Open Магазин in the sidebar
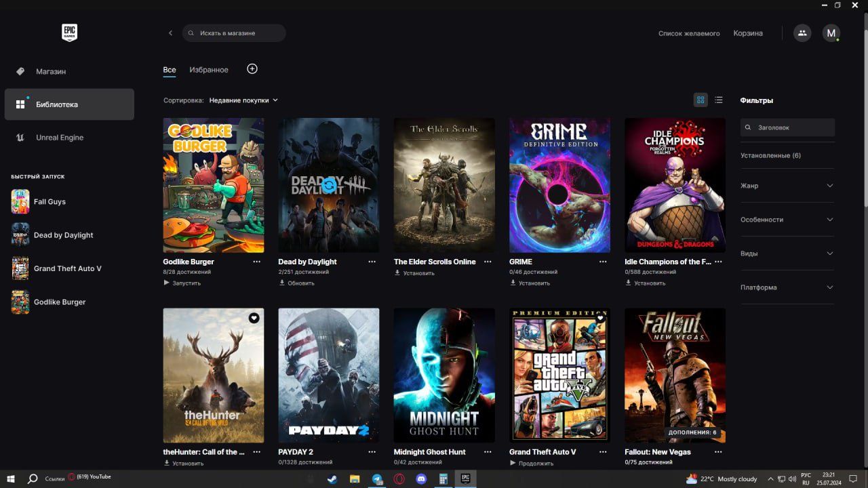 (x=69, y=71)
